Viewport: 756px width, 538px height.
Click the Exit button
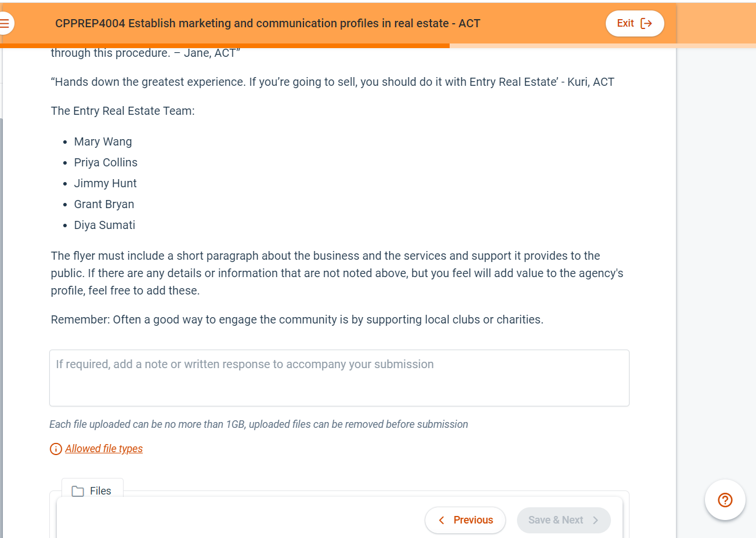click(x=634, y=24)
